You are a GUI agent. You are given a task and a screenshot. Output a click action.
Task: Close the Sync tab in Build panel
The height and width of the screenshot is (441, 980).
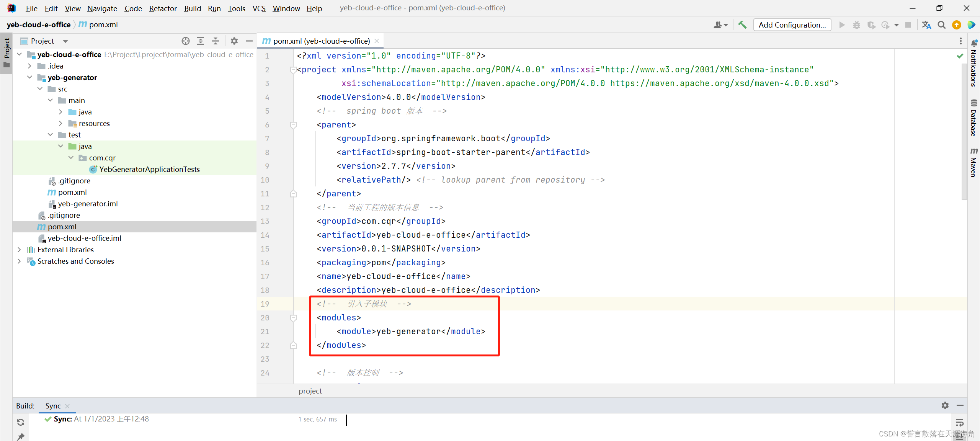point(67,406)
